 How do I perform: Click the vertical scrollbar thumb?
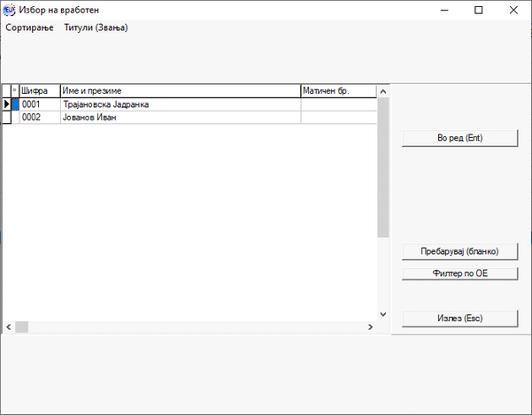tap(383, 167)
